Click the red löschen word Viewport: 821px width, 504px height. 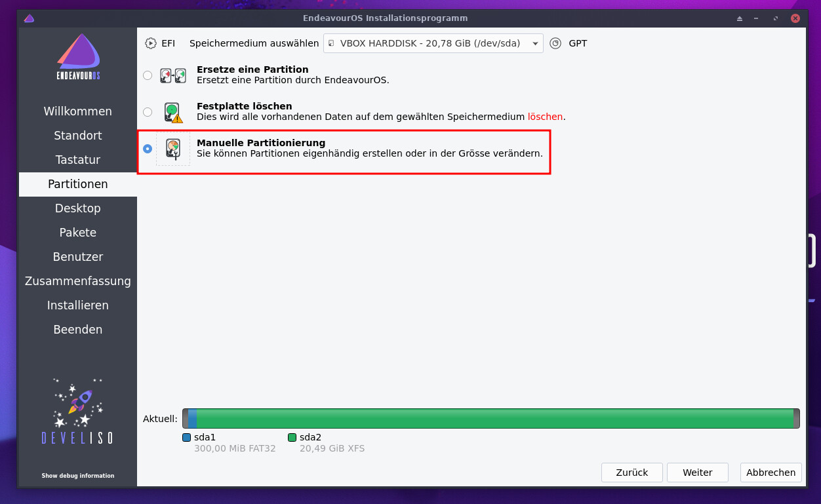(546, 117)
